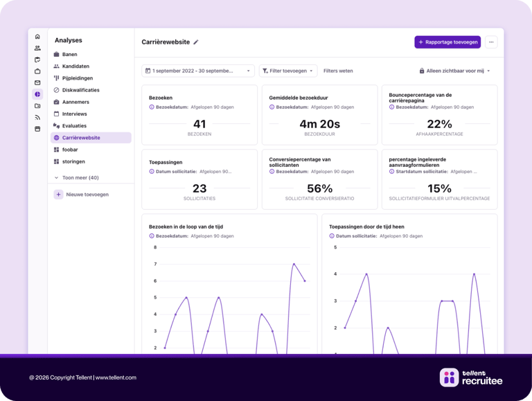Click Nieuwe toevoegen in the sidebar
Screen dimensions: 532x401
point(82,195)
